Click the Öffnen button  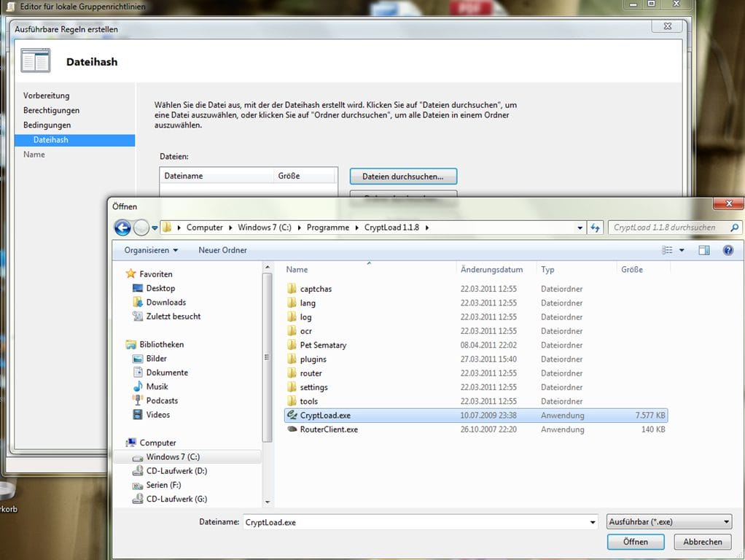click(635, 542)
